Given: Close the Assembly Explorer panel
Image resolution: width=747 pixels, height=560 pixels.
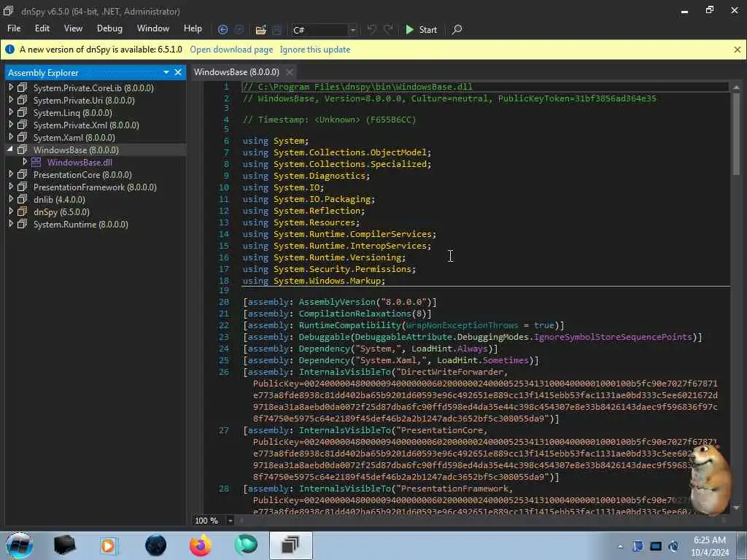Looking at the screenshot, I should tap(178, 72).
